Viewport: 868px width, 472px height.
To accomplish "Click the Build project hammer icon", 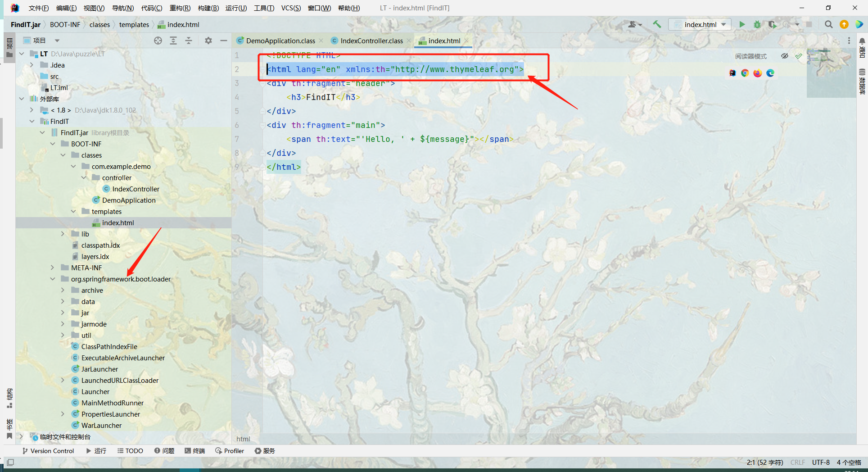I will tap(657, 24).
